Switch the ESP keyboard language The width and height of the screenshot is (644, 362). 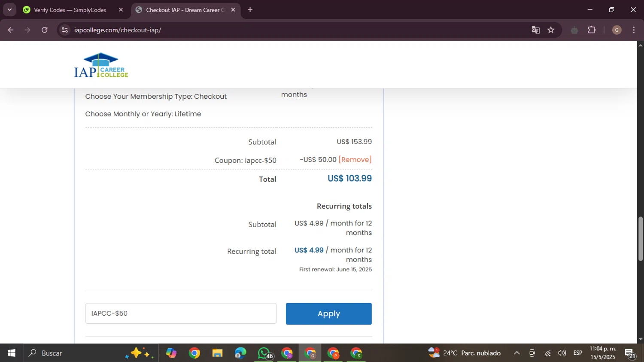(578, 353)
